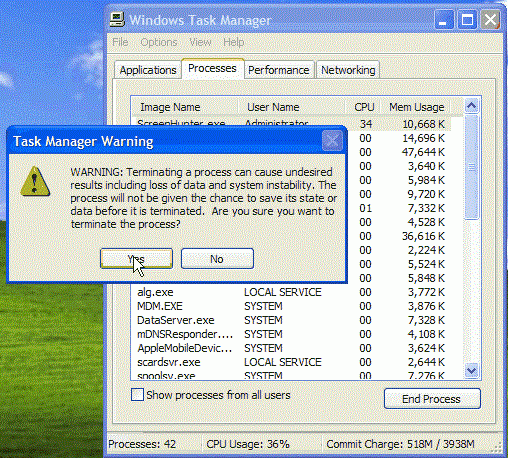Viewport: 508px width, 458px height.
Task: Open the View menu
Action: [200, 42]
